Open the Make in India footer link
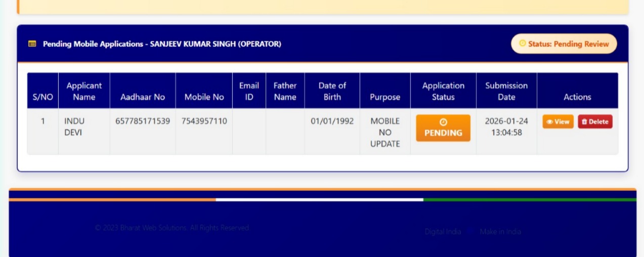 [x=500, y=232]
